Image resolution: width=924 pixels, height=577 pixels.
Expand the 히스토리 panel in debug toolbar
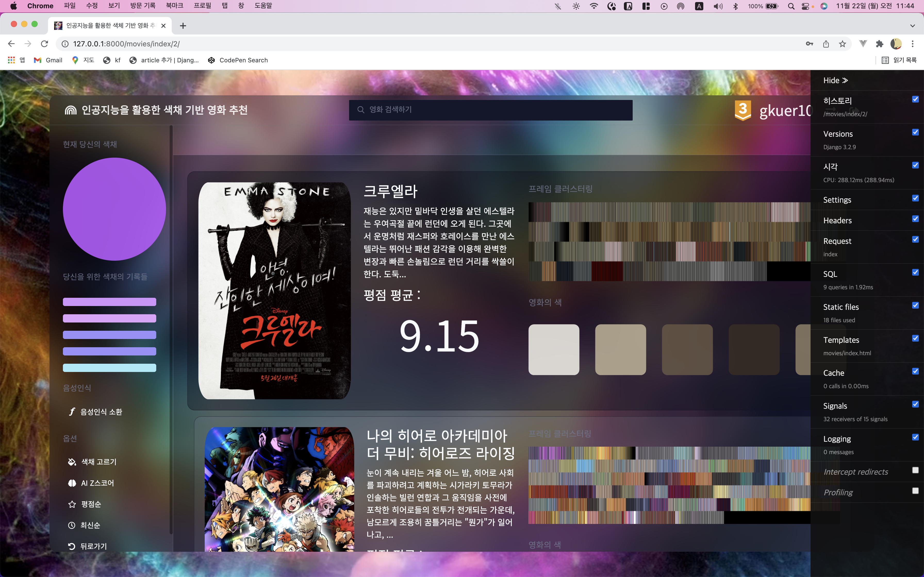pyautogui.click(x=837, y=100)
